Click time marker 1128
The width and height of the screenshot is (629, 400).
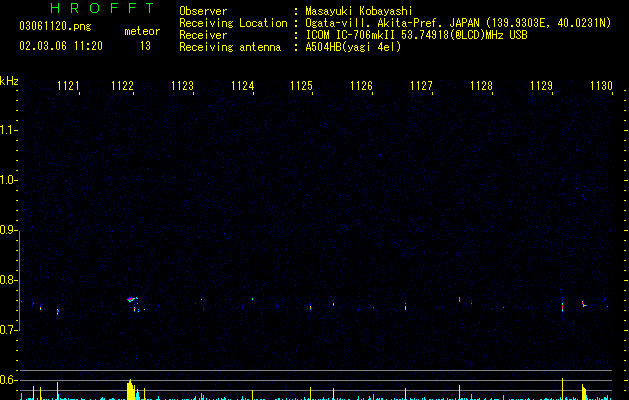click(x=481, y=86)
